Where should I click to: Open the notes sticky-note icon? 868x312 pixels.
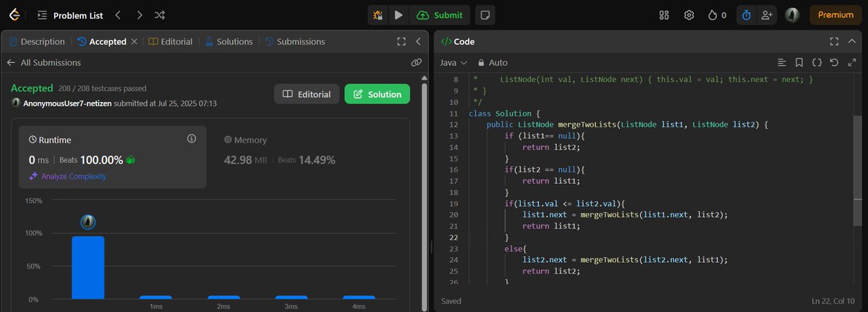click(486, 14)
